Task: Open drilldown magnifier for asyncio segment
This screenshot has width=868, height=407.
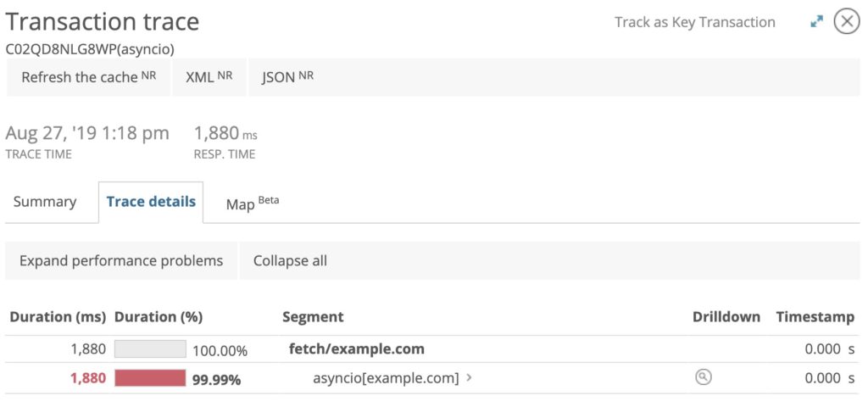Action: pos(703,377)
